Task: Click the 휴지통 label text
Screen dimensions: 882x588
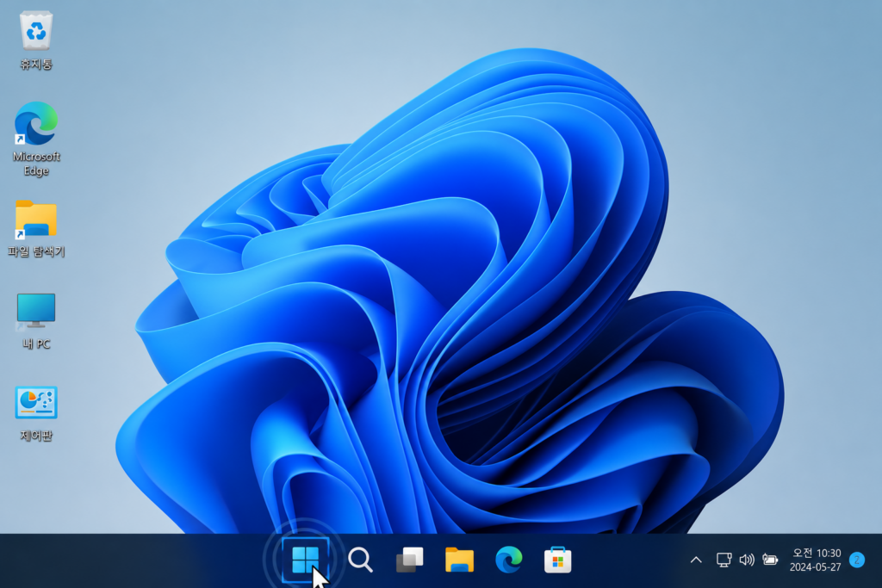Action: point(36,64)
